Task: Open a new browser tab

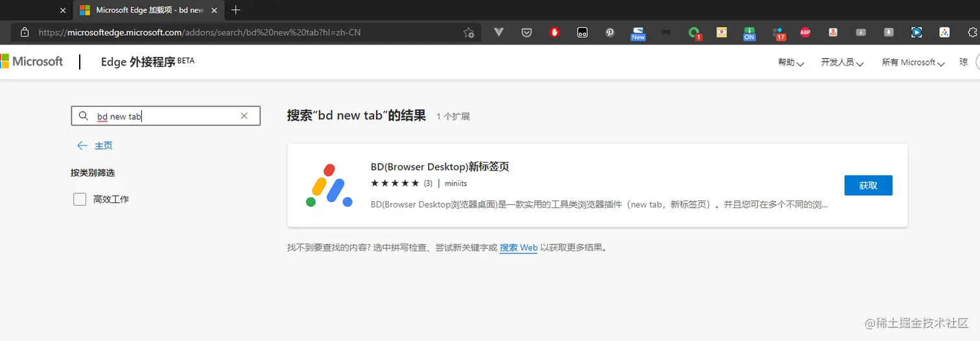Action: point(236,10)
